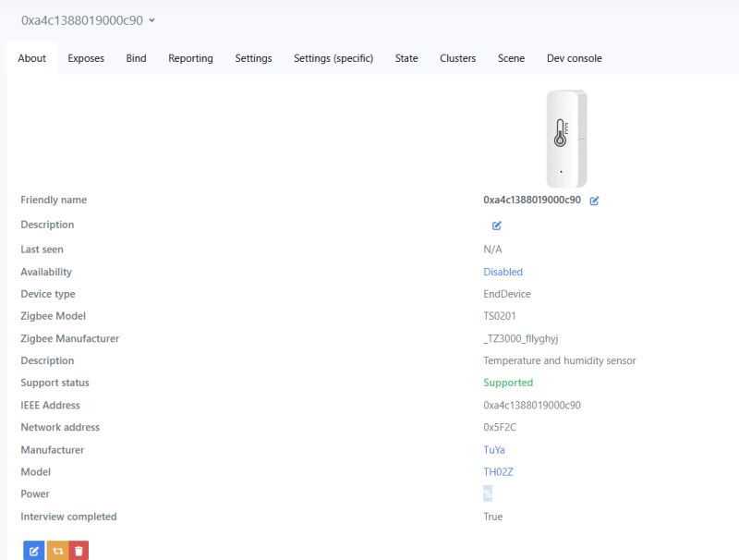Image resolution: width=739 pixels, height=560 pixels.
Task: Open the Settings tab
Action: [x=253, y=58]
